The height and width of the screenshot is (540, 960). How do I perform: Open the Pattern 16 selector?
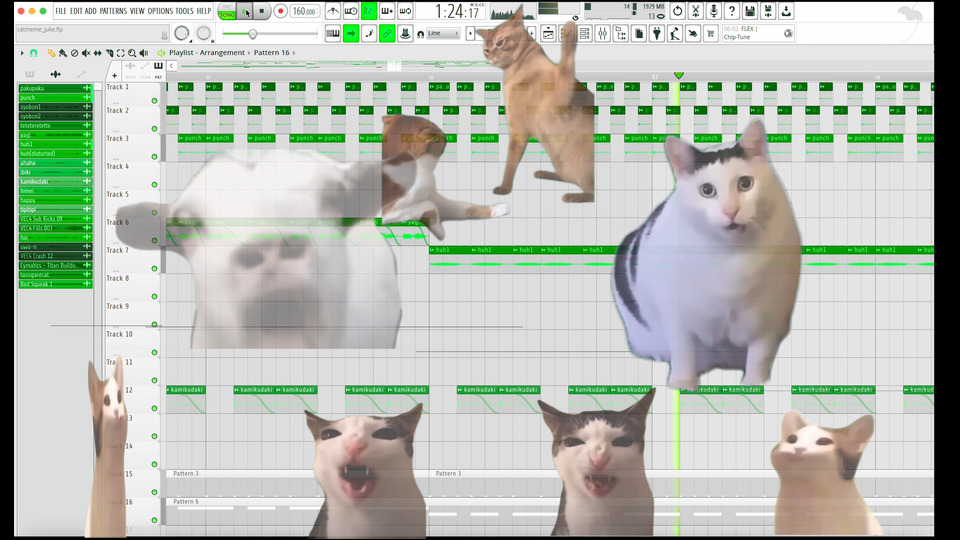click(271, 53)
